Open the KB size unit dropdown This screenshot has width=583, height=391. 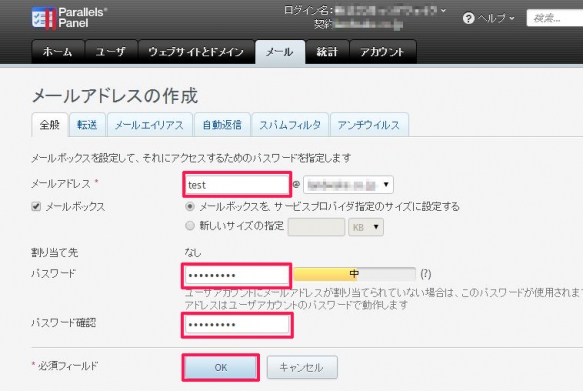coord(365,227)
